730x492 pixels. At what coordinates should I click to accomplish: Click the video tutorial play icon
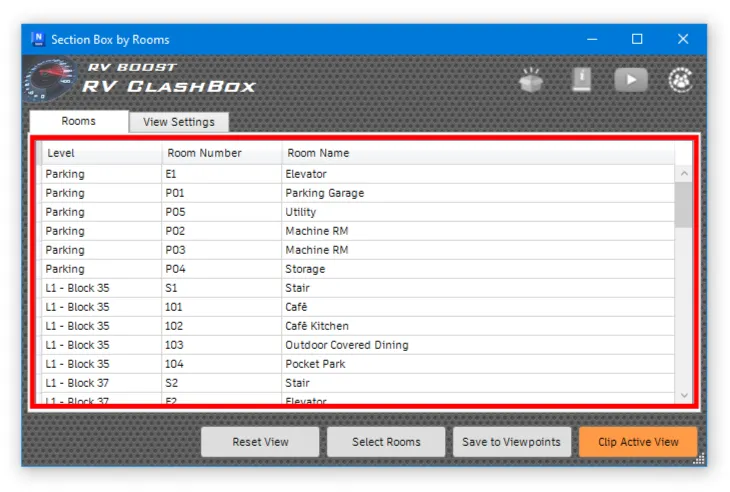pyautogui.click(x=630, y=80)
